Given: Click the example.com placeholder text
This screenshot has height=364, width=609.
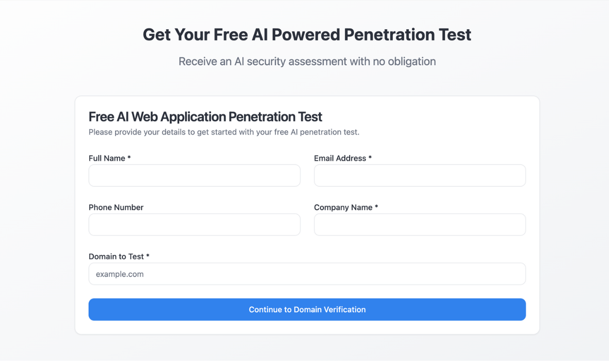Looking at the screenshot, I should tap(120, 274).
